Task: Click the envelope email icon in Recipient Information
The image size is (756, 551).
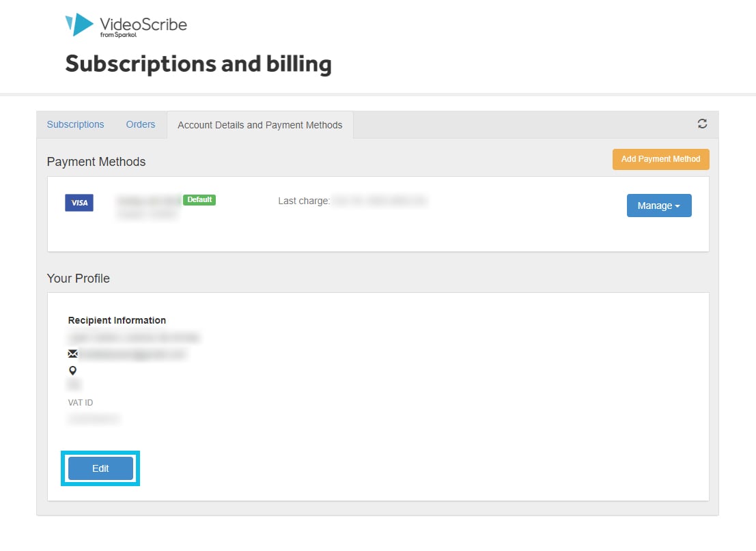Action: [x=73, y=353]
